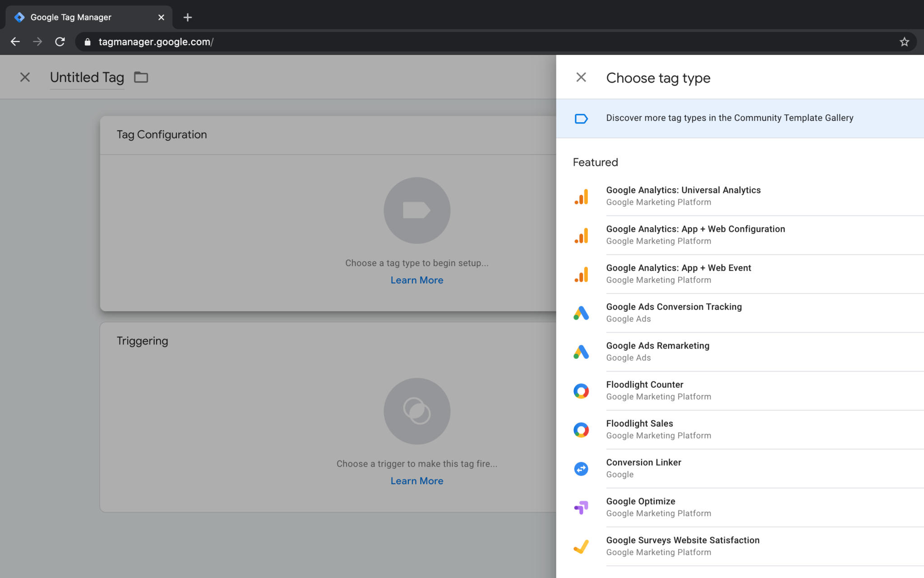Open Learn More under Triggering

click(x=416, y=481)
